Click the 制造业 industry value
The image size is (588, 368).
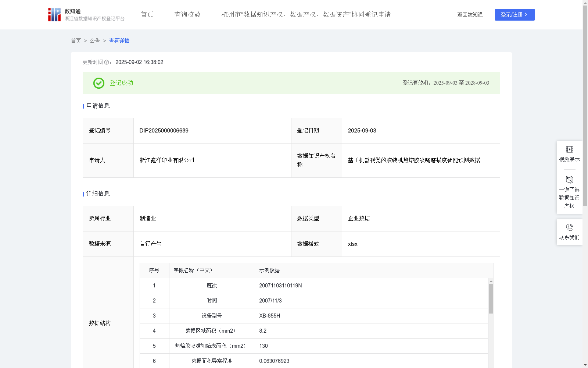[x=148, y=218]
